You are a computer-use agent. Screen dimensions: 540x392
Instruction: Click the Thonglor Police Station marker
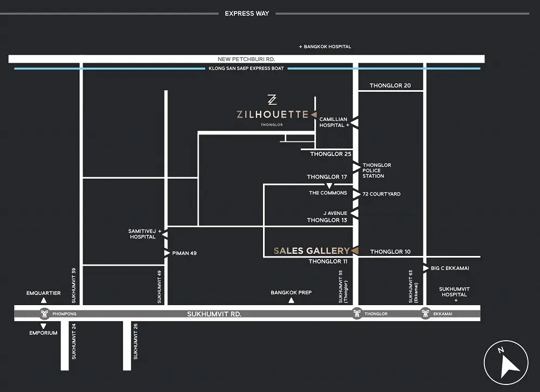pos(356,168)
